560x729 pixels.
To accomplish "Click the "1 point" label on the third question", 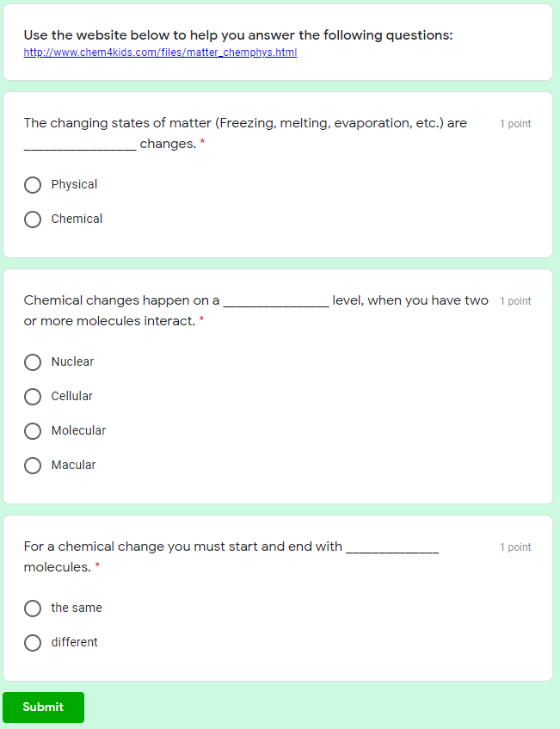I will coord(515,547).
